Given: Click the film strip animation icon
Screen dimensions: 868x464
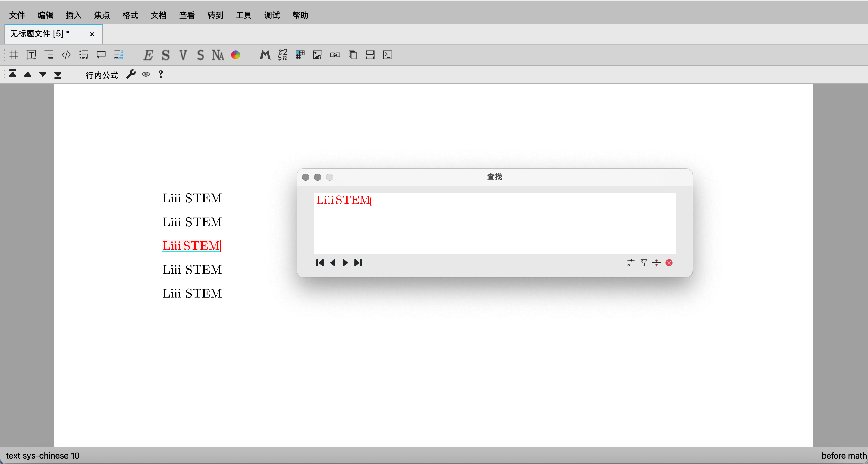Looking at the screenshot, I should (370, 55).
